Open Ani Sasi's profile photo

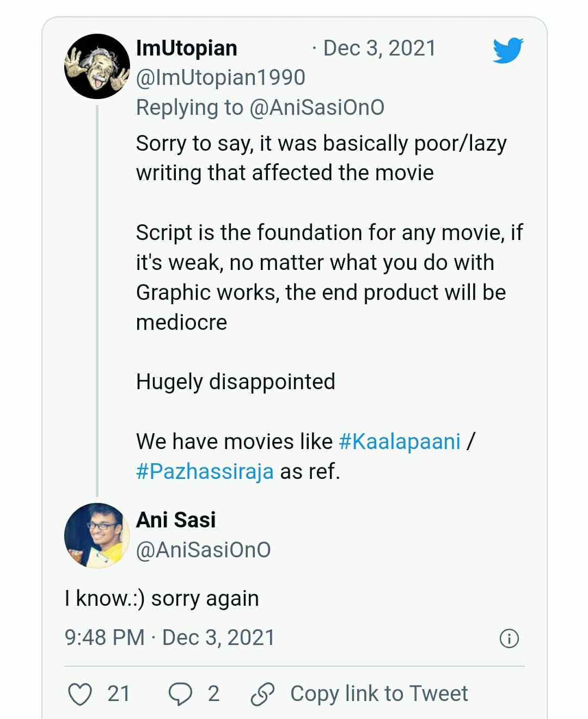point(97,536)
